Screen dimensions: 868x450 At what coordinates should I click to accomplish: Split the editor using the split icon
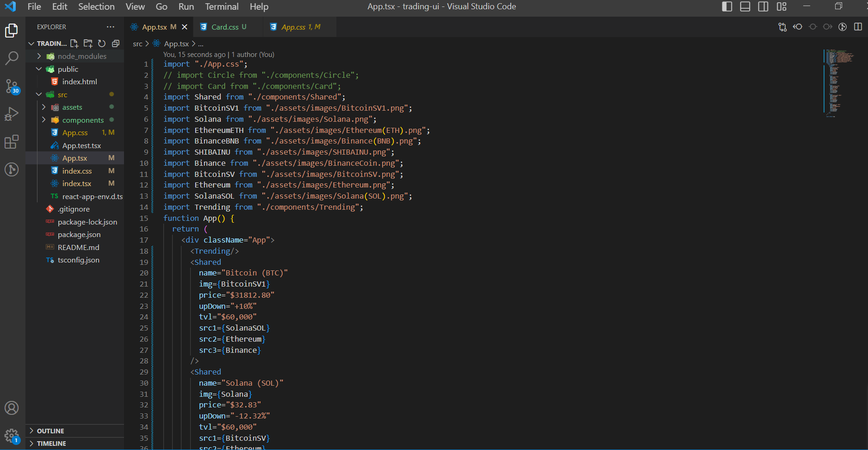(857, 27)
